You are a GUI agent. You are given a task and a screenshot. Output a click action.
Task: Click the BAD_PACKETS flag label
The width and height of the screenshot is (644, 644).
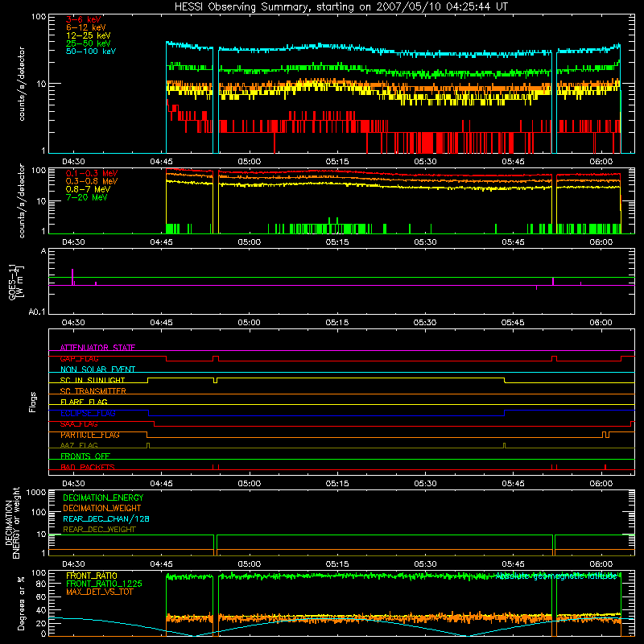88,467
